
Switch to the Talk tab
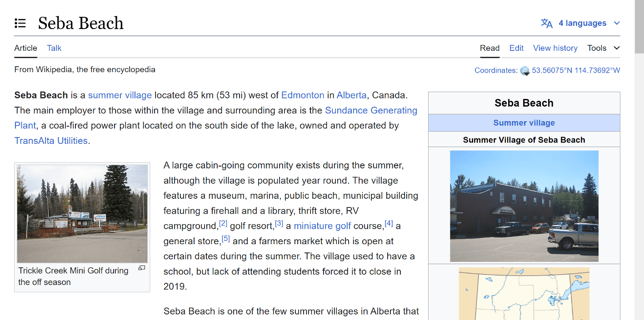[x=54, y=48]
